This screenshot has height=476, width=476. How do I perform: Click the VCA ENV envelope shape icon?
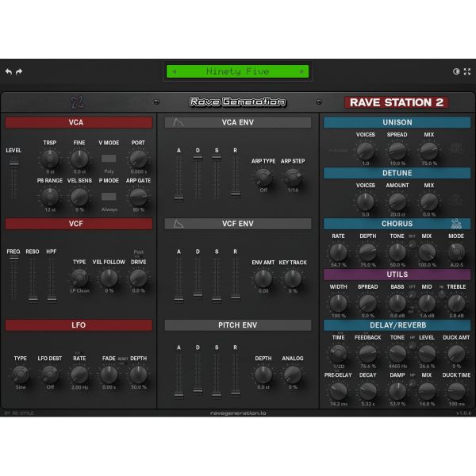pos(178,122)
